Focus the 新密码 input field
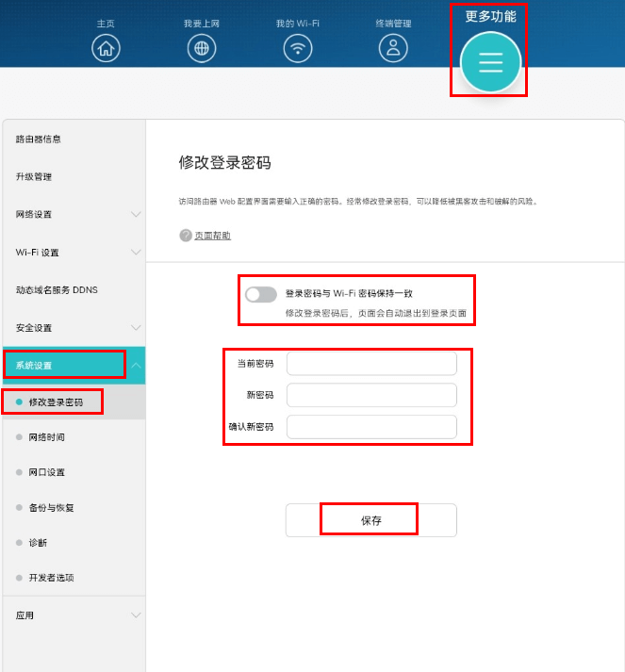The width and height of the screenshot is (625, 672). click(371, 395)
